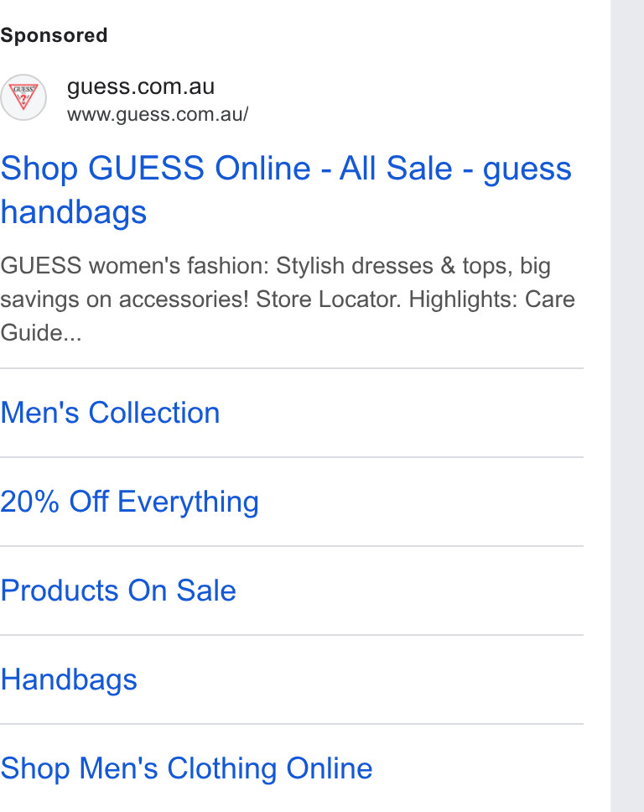Click the Sponsored label
Screen dimensions: 644x812
click(54, 35)
